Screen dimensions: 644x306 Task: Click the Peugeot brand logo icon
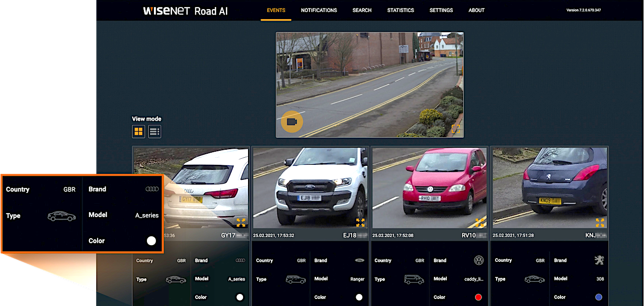599,260
